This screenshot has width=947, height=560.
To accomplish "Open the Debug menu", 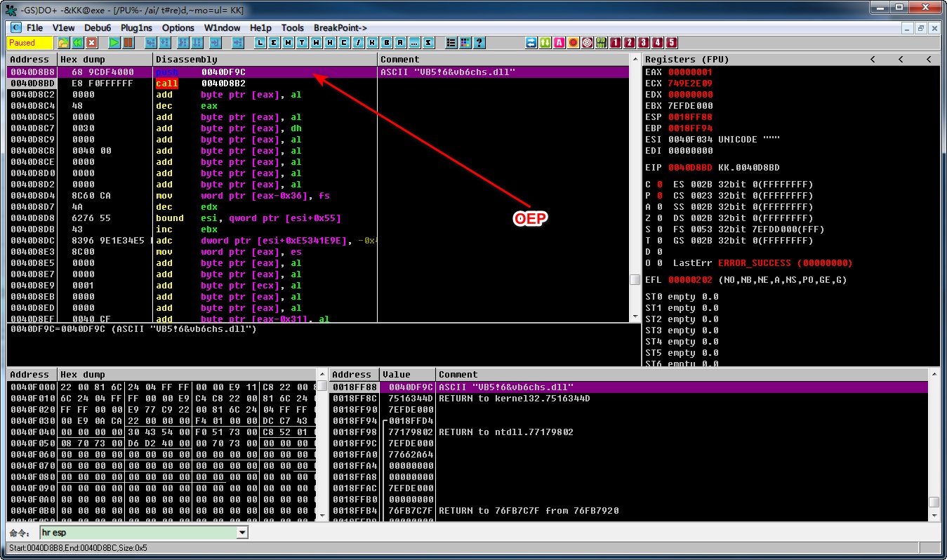I will click(98, 28).
